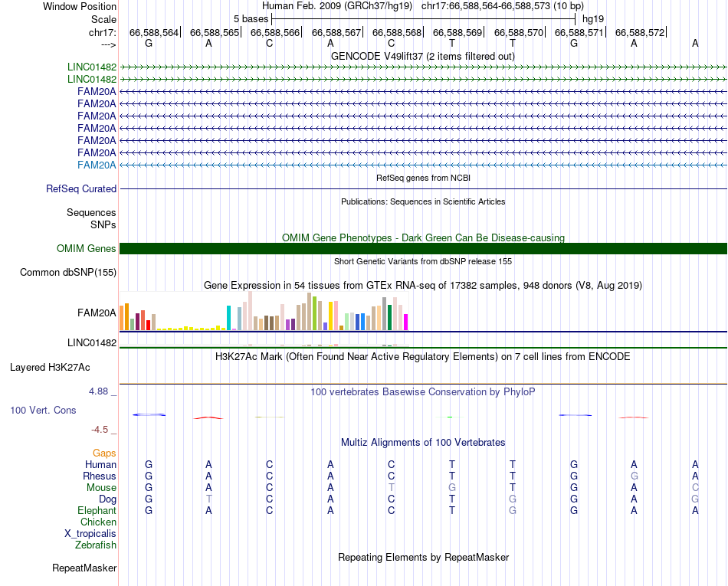Click 100 vertebrates Basewise Conservation by PhyloP title
Screen dimensions: 728x586
click(423, 391)
